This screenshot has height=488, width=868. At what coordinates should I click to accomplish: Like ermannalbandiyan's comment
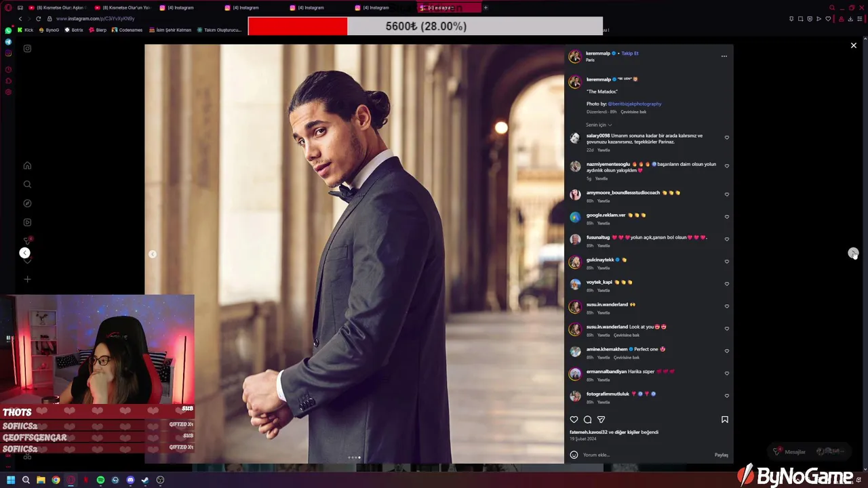click(x=727, y=373)
